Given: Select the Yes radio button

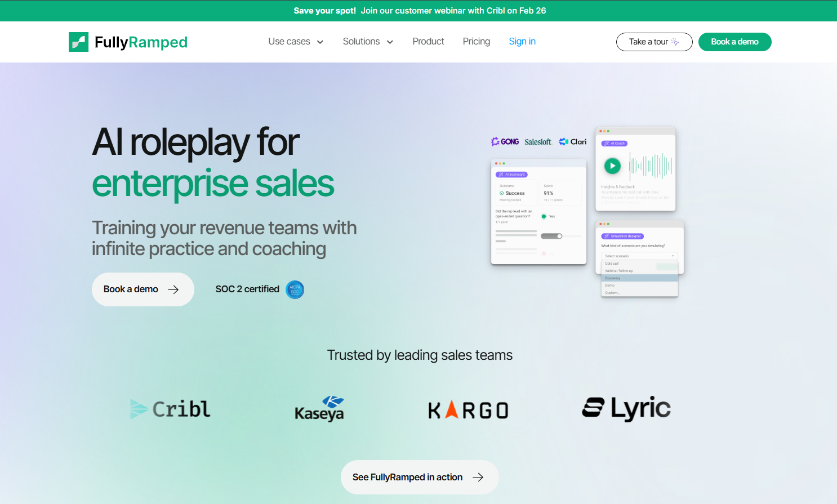Looking at the screenshot, I should click(544, 216).
